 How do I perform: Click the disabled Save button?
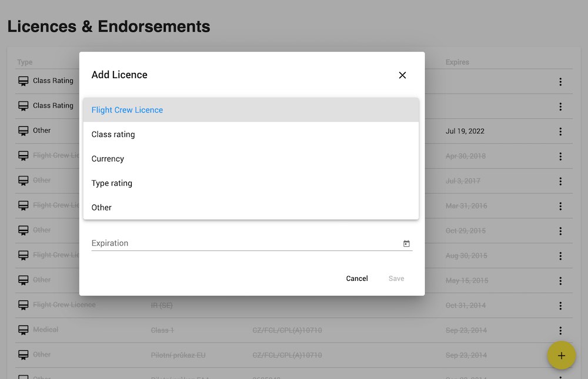pyautogui.click(x=396, y=279)
